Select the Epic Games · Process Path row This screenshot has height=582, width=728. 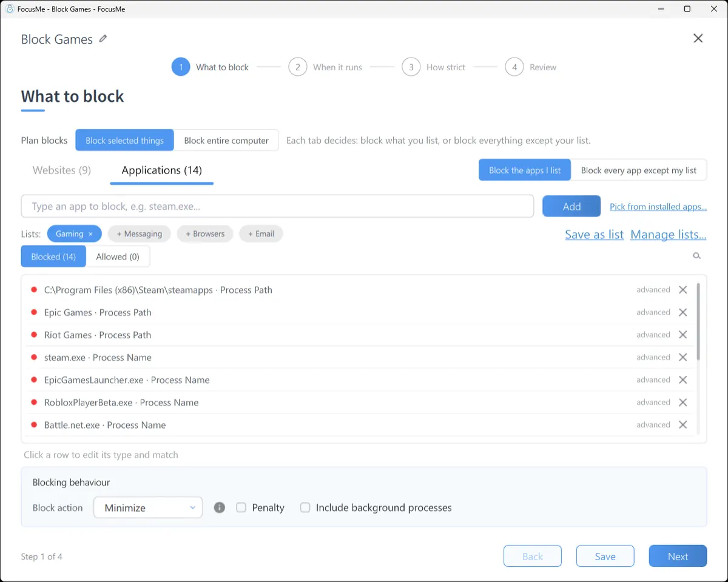point(360,312)
